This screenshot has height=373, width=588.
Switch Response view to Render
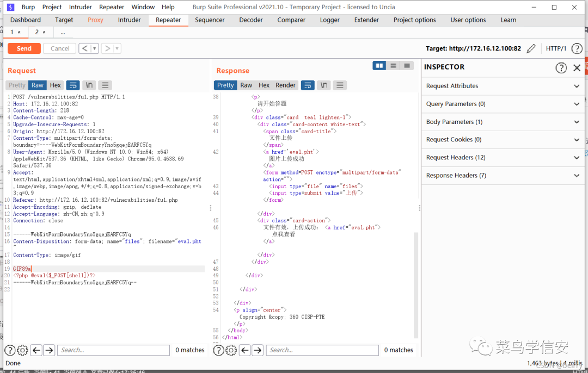tap(285, 85)
